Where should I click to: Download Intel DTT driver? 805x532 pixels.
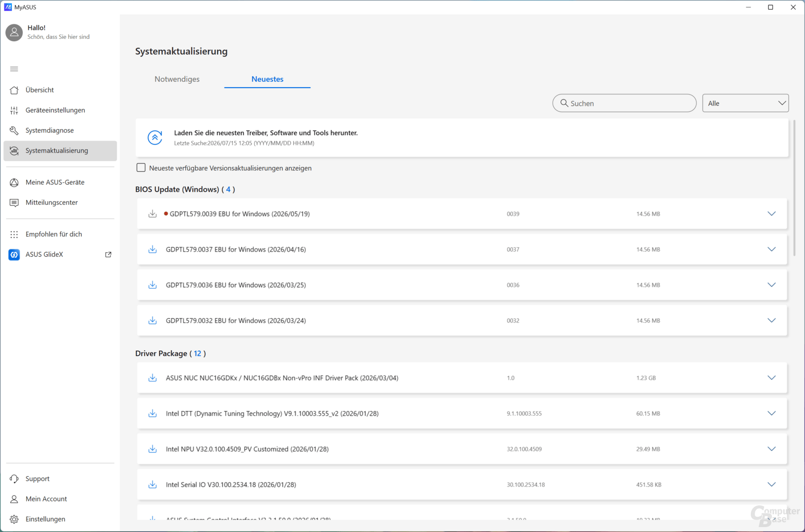click(x=152, y=413)
